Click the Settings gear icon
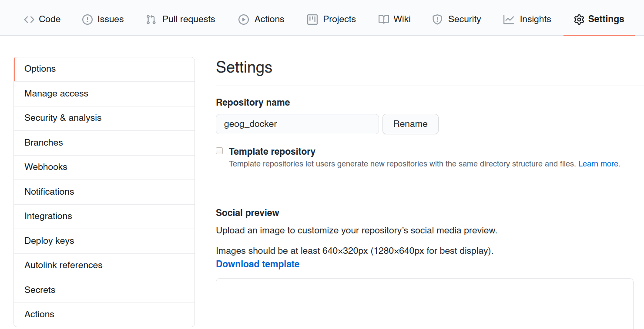Image resolution: width=644 pixels, height=329 pixels. coord(579,20)
